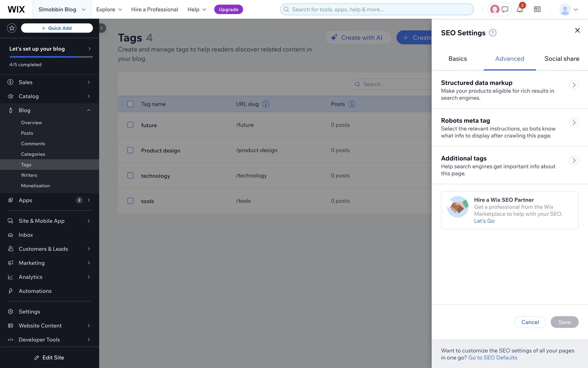This screenshot has height=368, width=588.
Task: Check the box for the future tag
Action: click(x=130, y=125)
